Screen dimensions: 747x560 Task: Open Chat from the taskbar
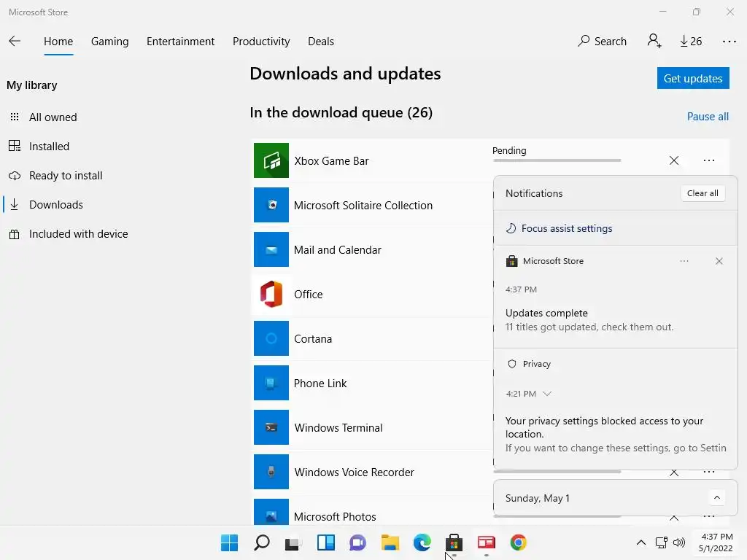357,542
